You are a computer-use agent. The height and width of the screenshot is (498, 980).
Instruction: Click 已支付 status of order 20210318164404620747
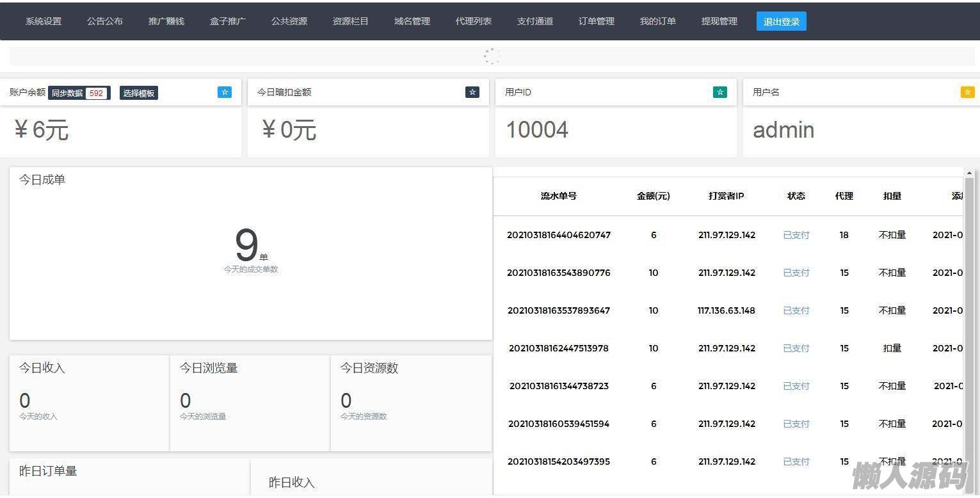click(x=796, y=235)
